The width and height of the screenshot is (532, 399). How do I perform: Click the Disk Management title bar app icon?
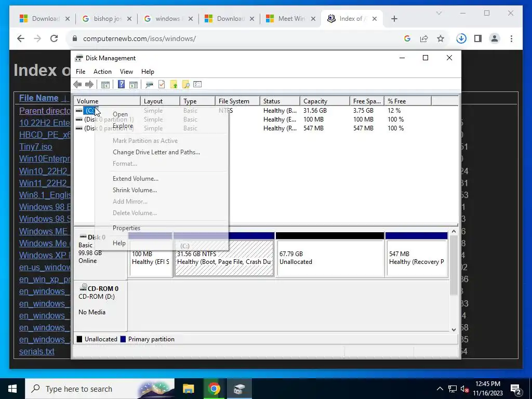click(79, 58)
